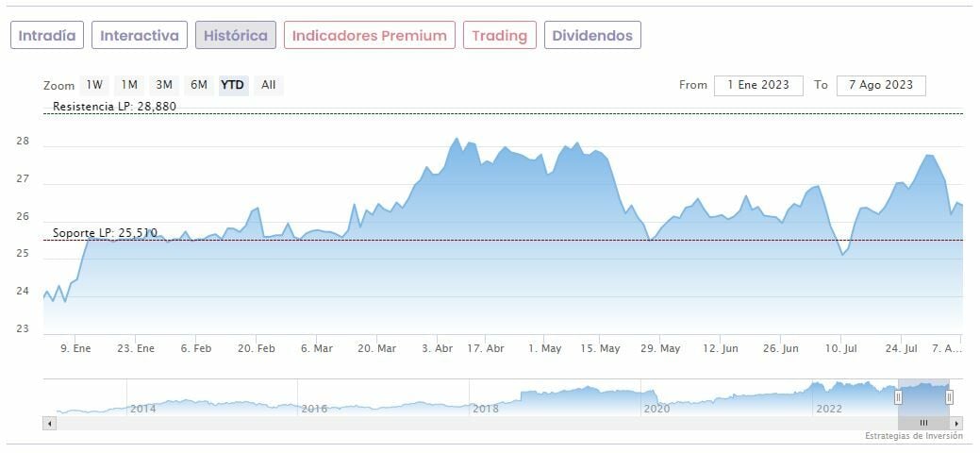Choose the 3M zoom range
This screenshot has width=980, height=453.
click(x=164, y=85)
